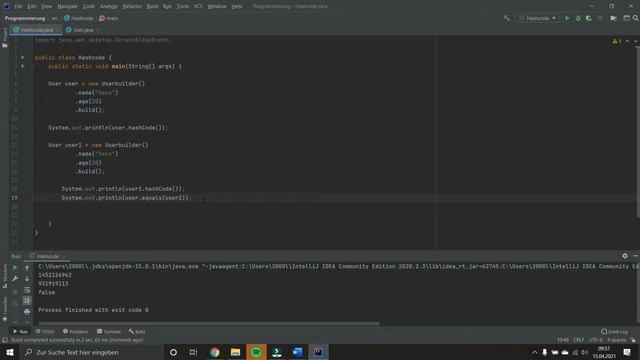Viewport: 640px width, 360px height.
Task: Click into the Windows taskbar search box
Action: click(x=91, y=352)
